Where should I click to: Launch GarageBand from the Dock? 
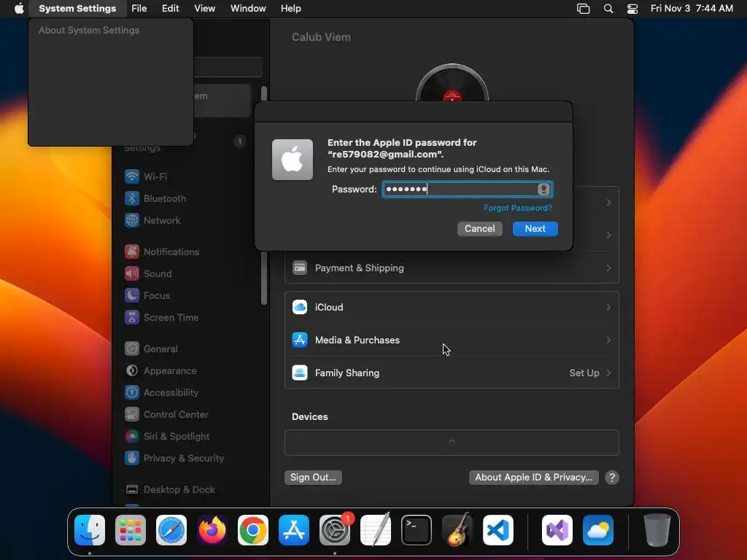click(x=457, y=530)
